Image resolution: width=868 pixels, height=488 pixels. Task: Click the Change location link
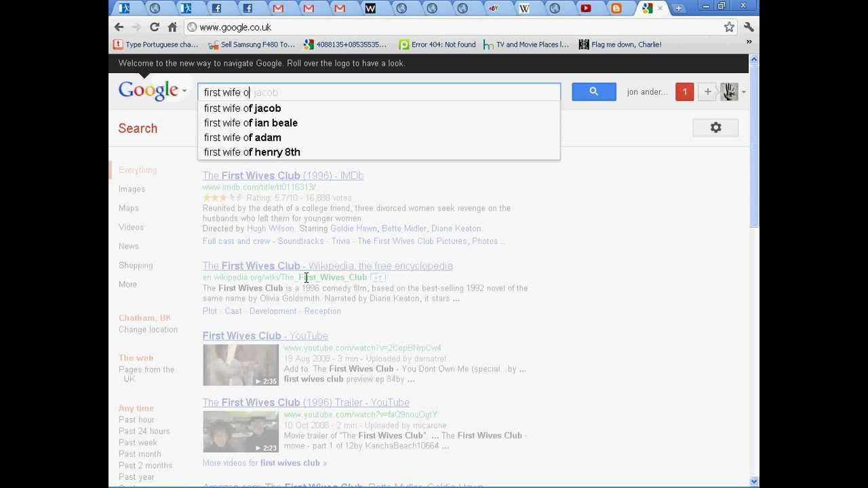click(x=148, y=329)
